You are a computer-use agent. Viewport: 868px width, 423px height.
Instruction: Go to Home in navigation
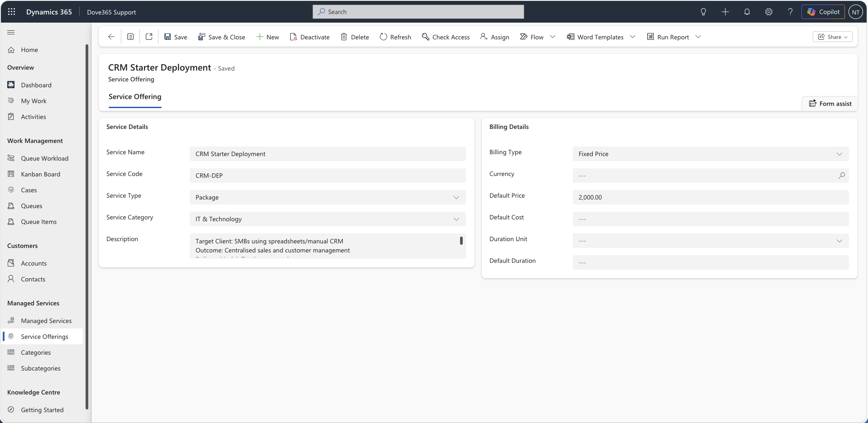click(x=42, y=50)
